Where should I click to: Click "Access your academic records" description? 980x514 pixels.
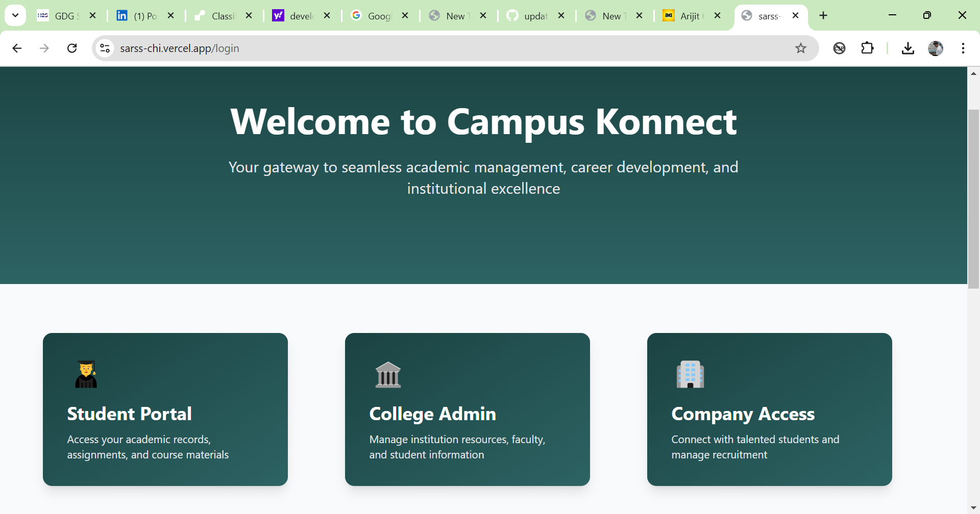point(148,447)
